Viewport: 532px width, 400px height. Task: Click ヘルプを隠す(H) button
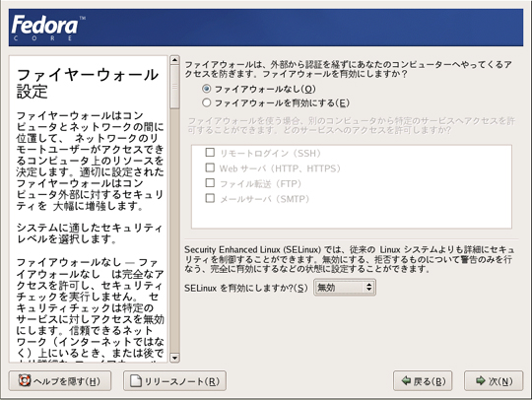tap(60, 381)
